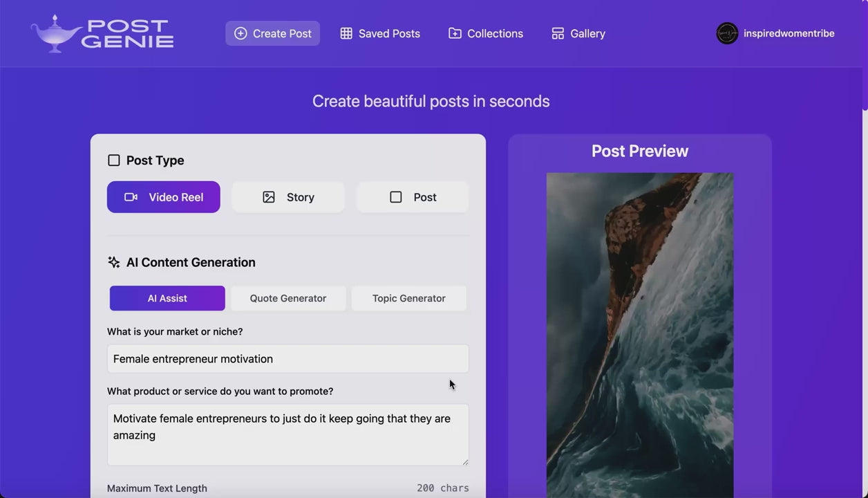
Task: Select Post as the post type
Action: point(413,197)
